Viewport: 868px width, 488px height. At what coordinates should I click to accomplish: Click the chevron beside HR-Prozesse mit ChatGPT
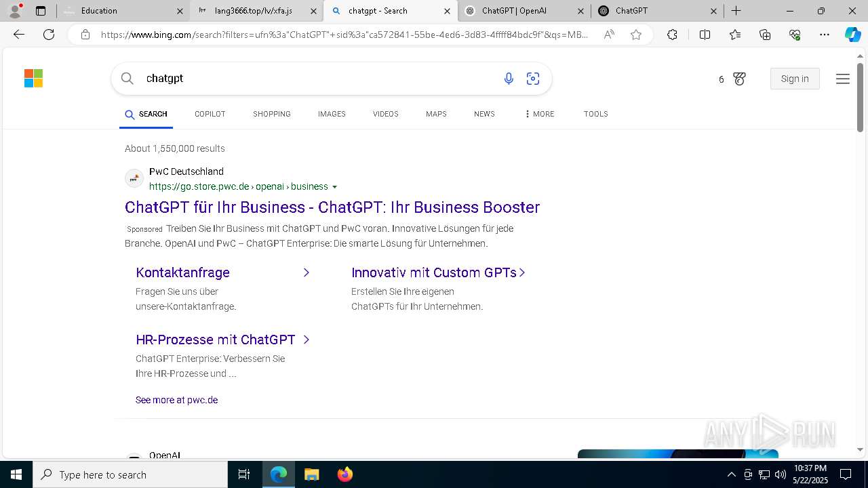[x=306, y=340]
